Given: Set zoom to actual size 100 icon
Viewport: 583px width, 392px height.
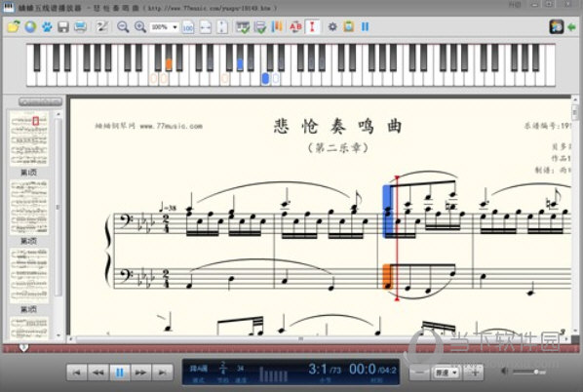Looking at the screenshot, I should click(x=188, y=26).
